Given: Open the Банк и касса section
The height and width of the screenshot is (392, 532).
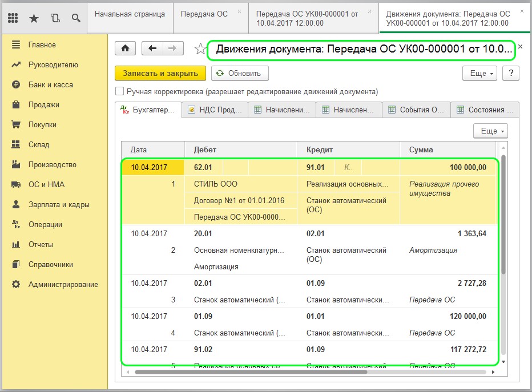Looking at the screenshot, I should 50,85.
